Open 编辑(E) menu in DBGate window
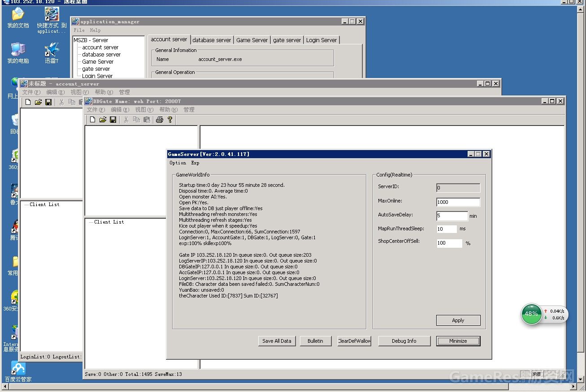The width and height of the screenshot is (586, 392). tap(120, 110)
